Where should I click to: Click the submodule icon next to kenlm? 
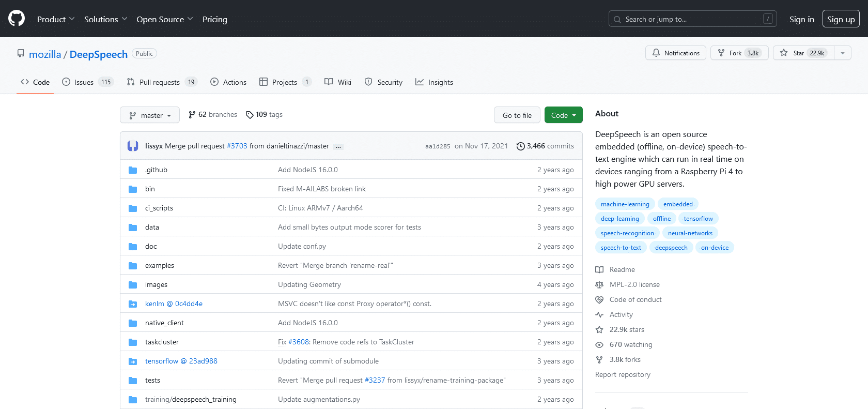point(133,304)
